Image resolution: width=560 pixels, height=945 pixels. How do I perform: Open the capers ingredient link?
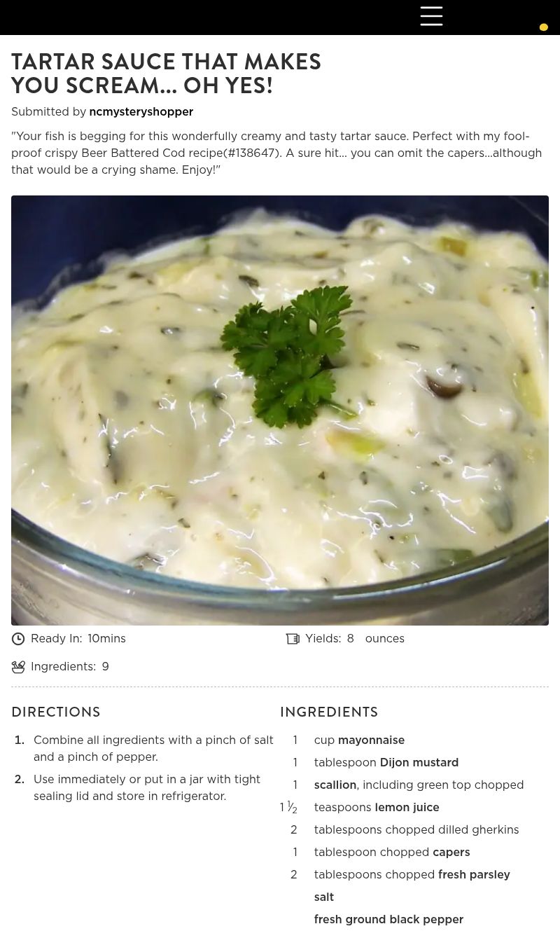[451, 853]
